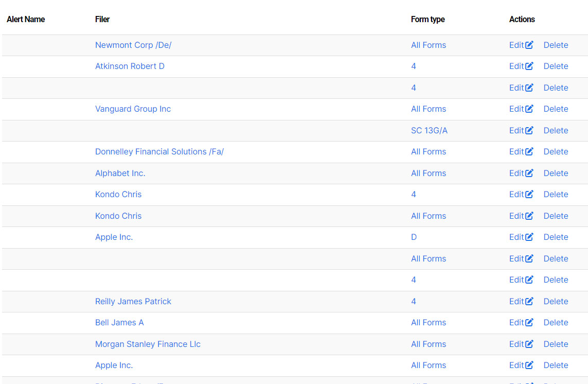Open the Reilly James Patrick filer link

pos(133,301)
